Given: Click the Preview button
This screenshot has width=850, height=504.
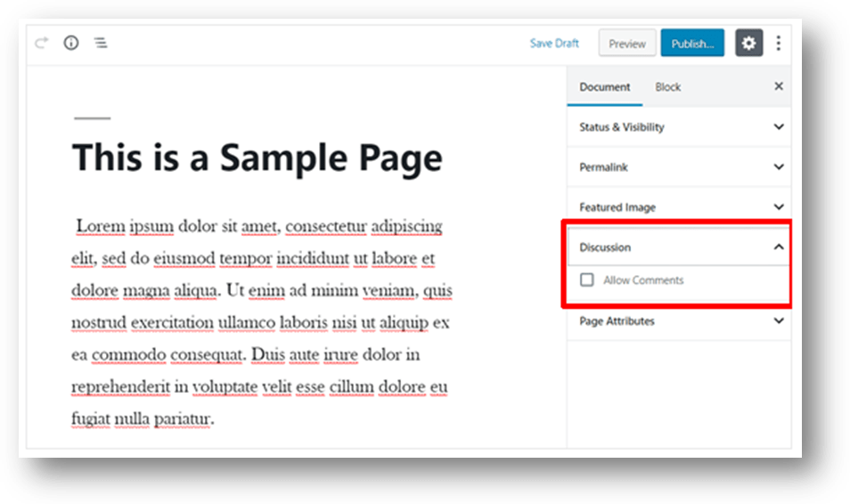Looking at the screenshot, I should coord(627,44).
